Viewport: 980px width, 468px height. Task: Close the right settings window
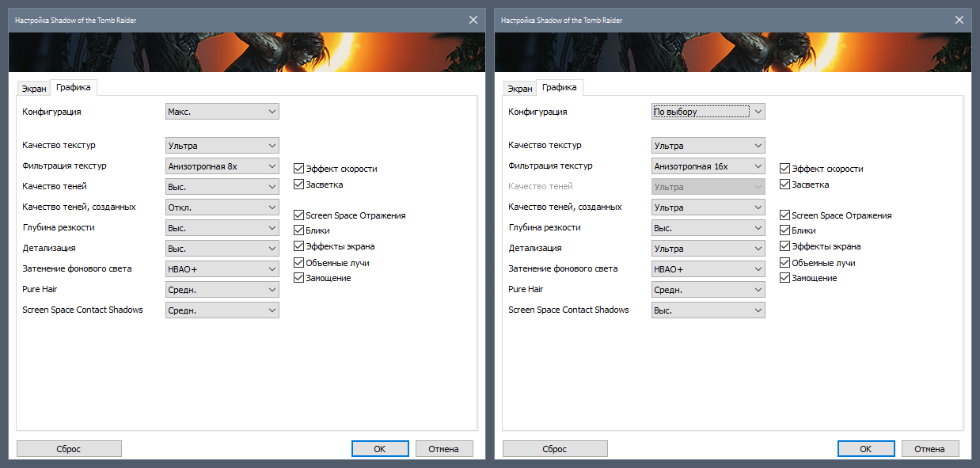point(959,20)
